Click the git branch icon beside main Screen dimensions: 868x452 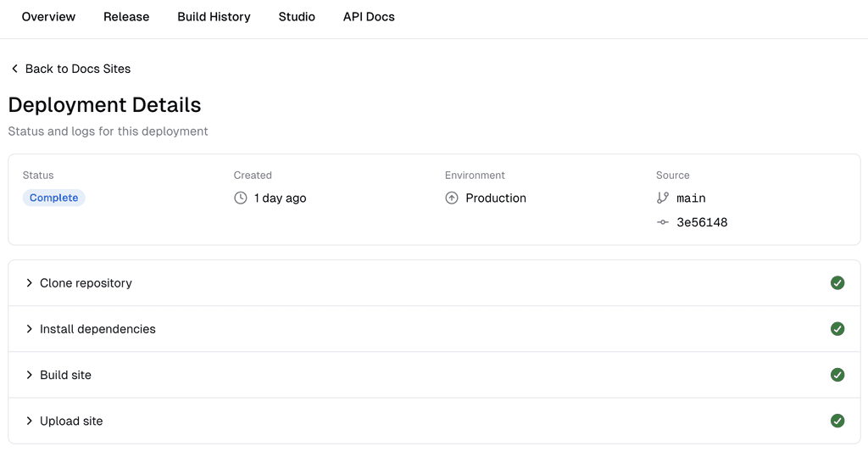coord(663,198)
